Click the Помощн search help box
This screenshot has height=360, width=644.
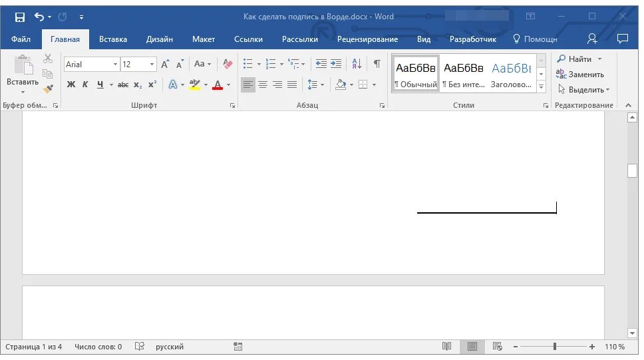pyautogui.click(x=535, y=39)
